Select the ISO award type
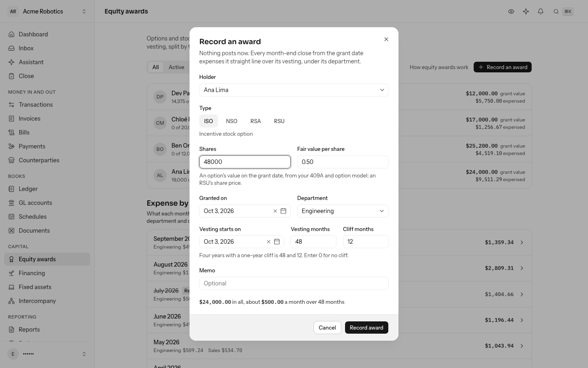The height and width of the screenshot is (368, 588). coord(209,121)
